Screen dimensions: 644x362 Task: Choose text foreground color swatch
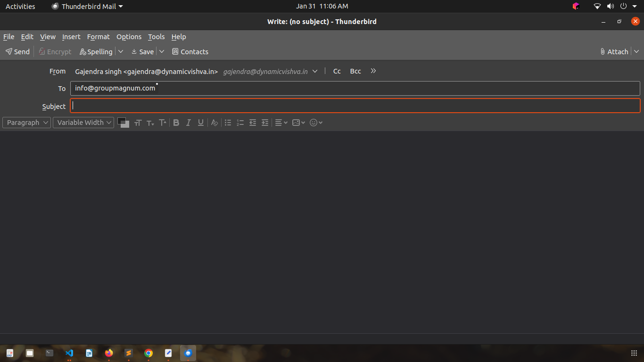pos(121,121)
